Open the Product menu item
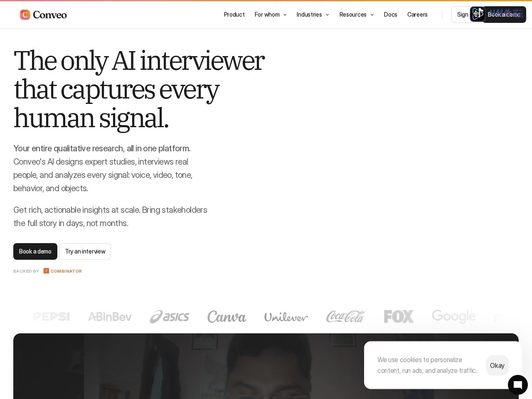Screen dimensions: 532x399 (234, 15)
